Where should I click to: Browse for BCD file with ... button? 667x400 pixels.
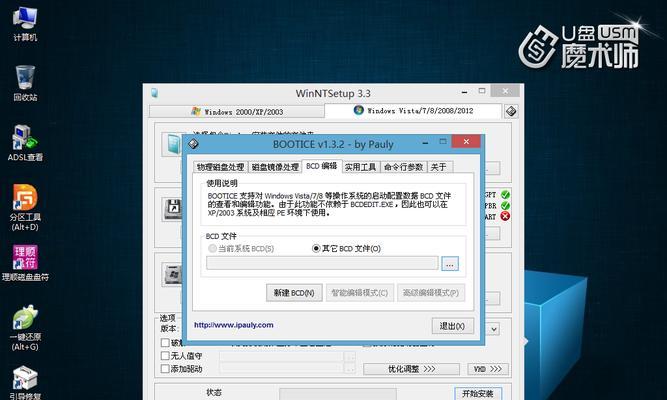point(450,263)
